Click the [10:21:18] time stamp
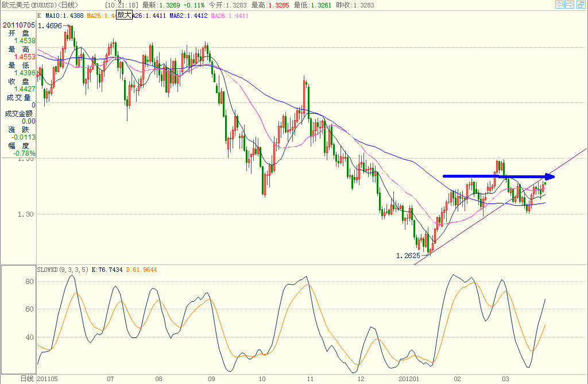 (122, 5)
